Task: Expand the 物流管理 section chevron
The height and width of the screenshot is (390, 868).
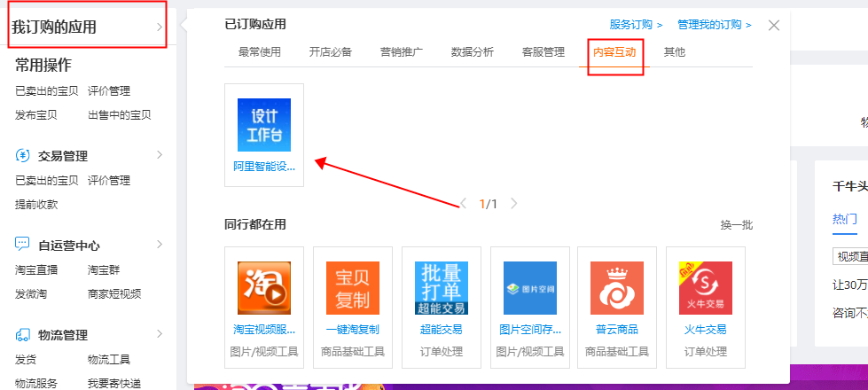Action: pos(160,334)
